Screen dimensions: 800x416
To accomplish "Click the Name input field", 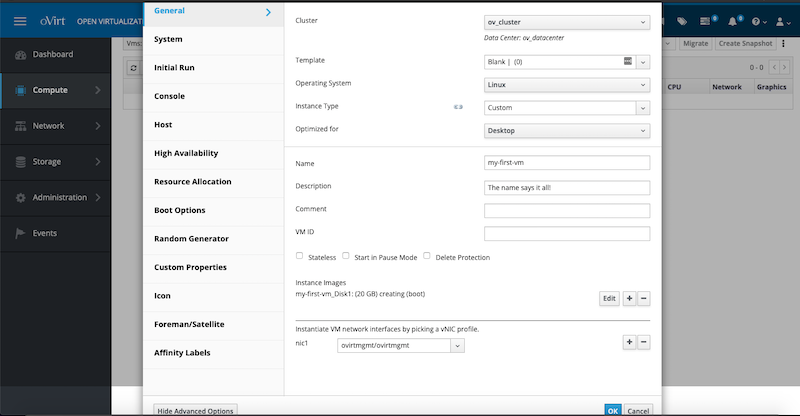I will (567, 163).
